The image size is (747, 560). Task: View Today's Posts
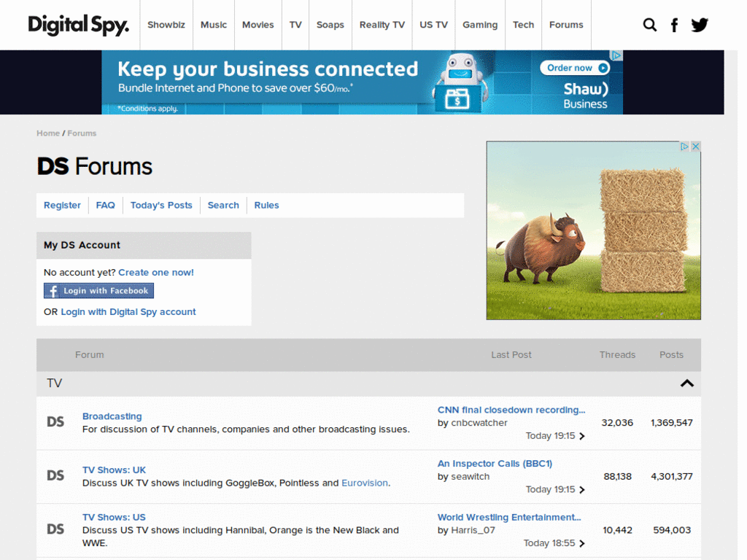(x=161, y=205)
